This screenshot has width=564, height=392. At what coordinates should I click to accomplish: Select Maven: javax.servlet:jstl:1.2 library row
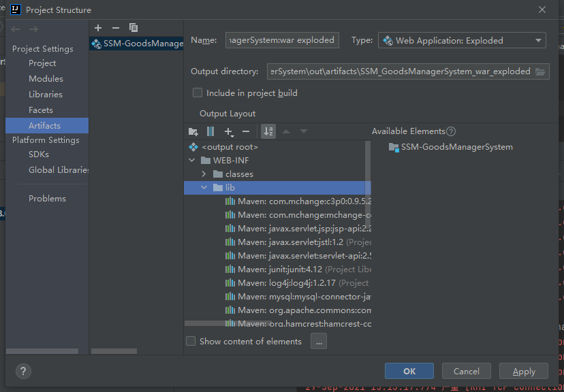[277, 242]
